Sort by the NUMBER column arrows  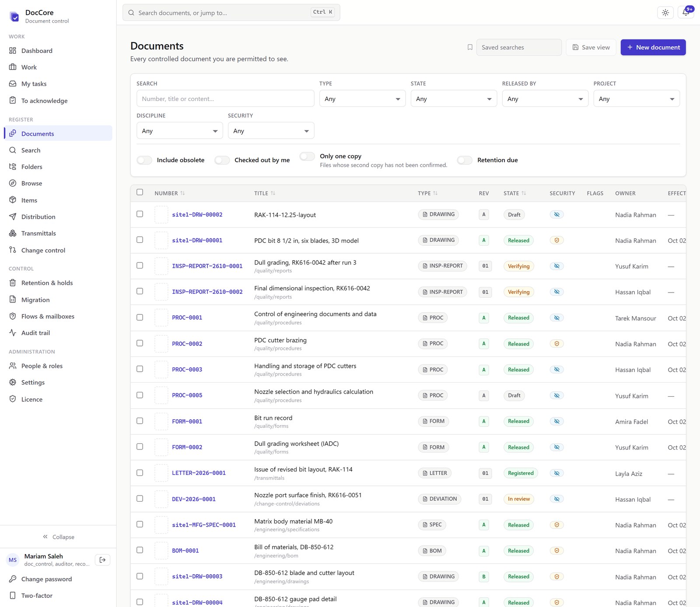tap(182, 193)
